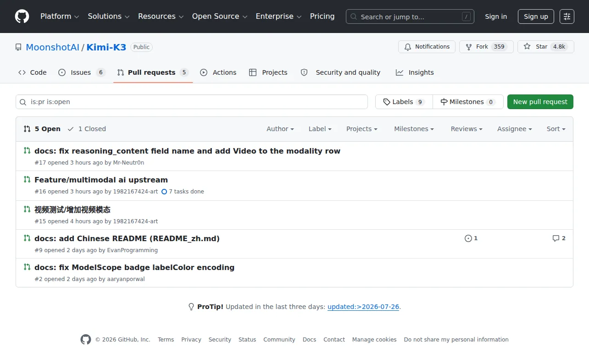The height and width of the screenshot is (364, 589).
Task: Open the MoonshotAI organization page
Action: 53,47
